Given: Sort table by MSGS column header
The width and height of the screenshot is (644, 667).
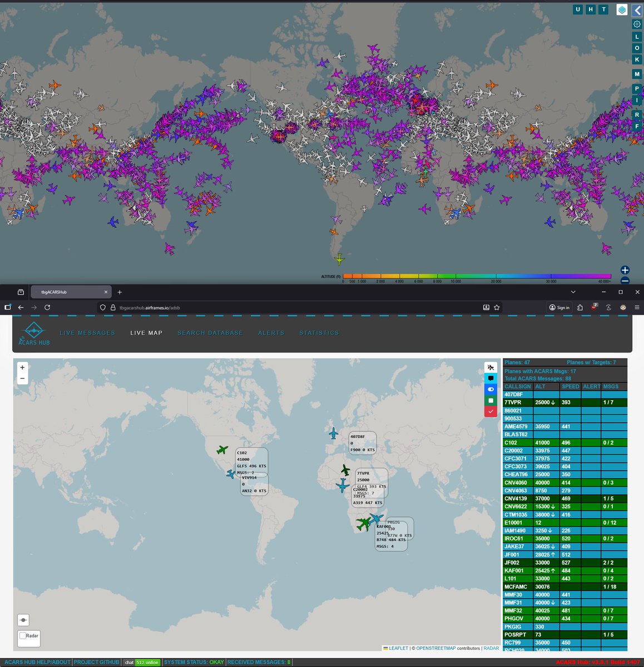Looking at the screenshot, I should pos(614,386).
